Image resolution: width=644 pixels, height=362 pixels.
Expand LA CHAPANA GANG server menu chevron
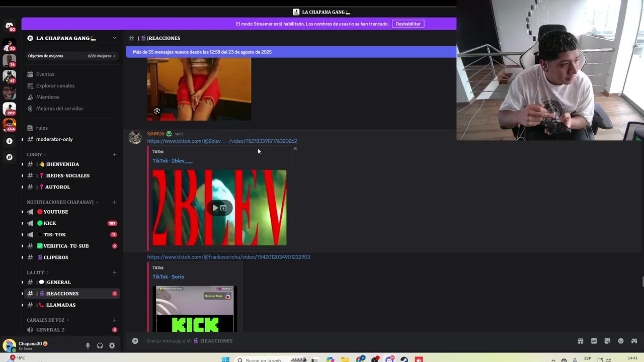click(x=114, y=38)
